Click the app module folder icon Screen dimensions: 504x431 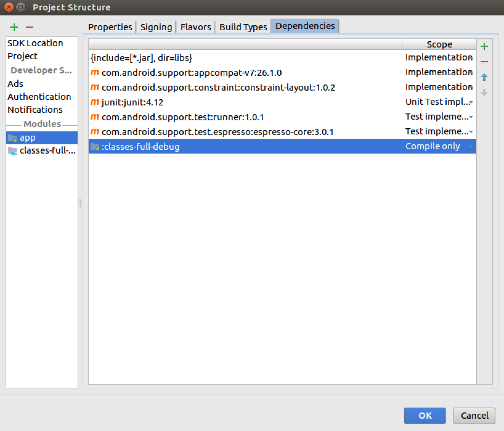pos(13,138)
